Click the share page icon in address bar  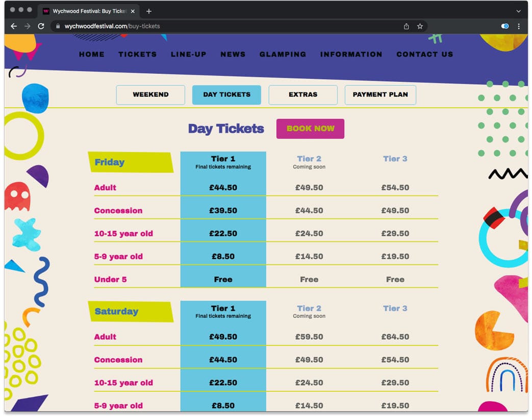pos(406,26)
